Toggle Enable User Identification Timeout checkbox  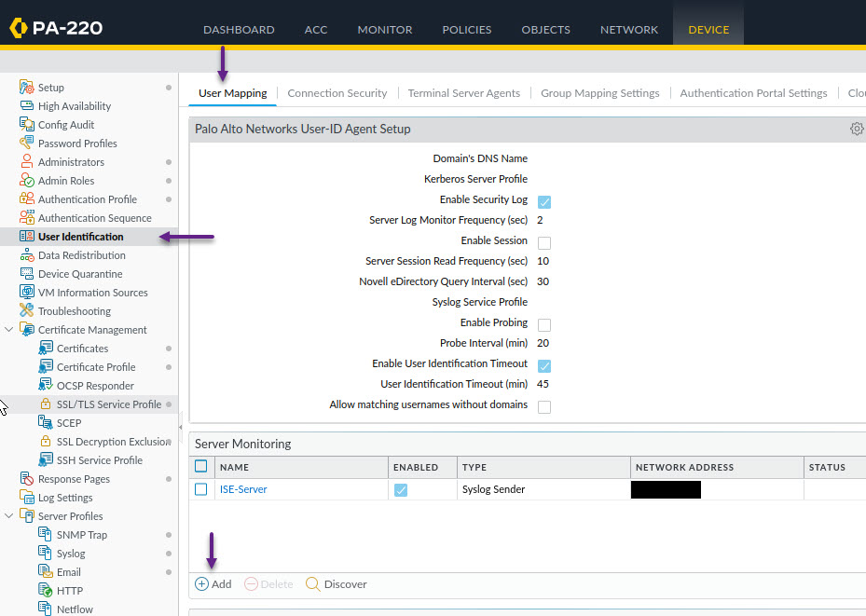click(x=544, y=365)
